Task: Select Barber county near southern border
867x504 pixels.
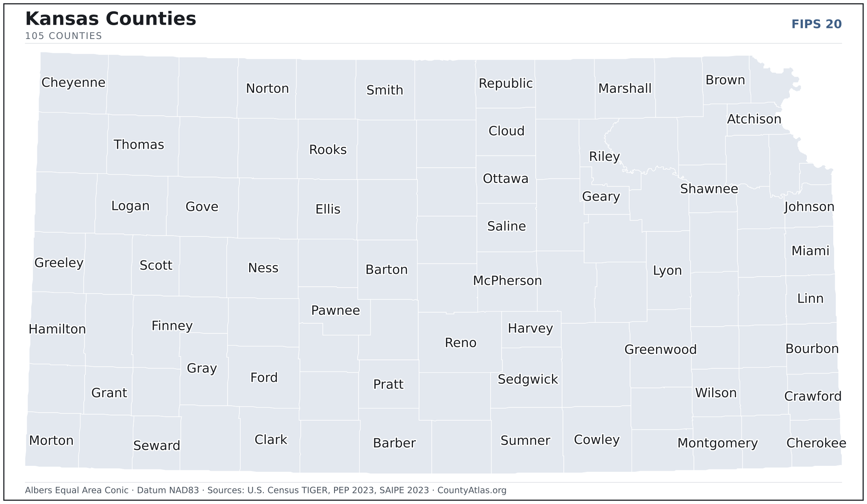Action: tap(394, 443)
